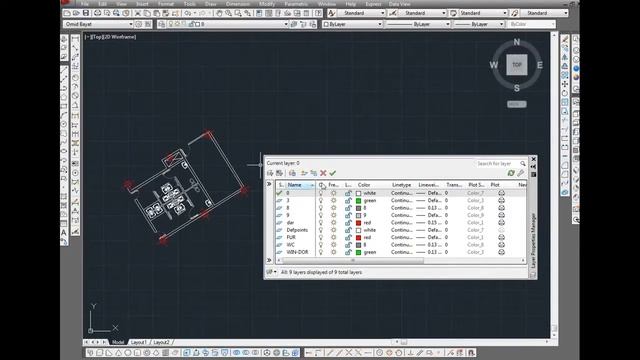Click the Cut scissors icon in toolbar
This screenshot has height=360, width=640.
(138, 13)
